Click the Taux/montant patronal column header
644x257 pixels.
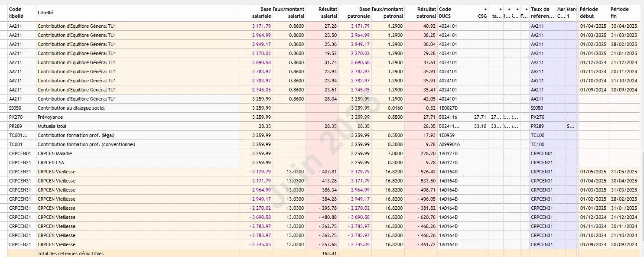coord(388,13)
